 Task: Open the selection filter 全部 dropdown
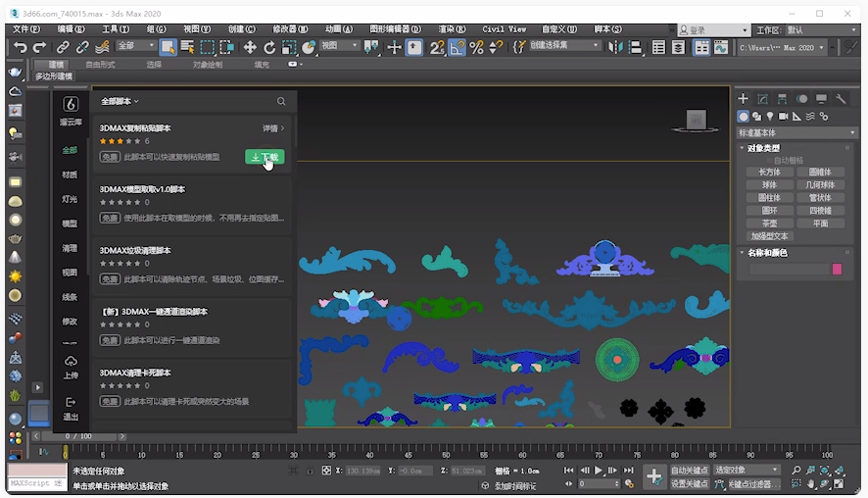[135, 46]
